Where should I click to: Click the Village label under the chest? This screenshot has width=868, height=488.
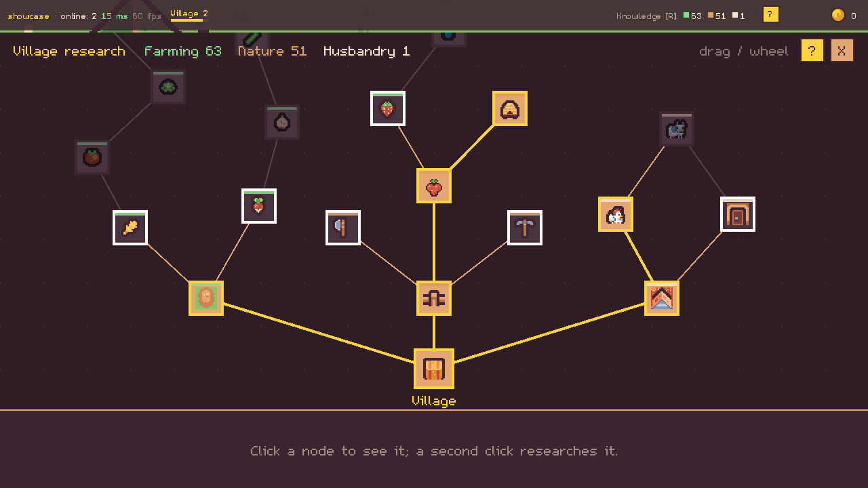pyautogui.click(x=434, y=401)
